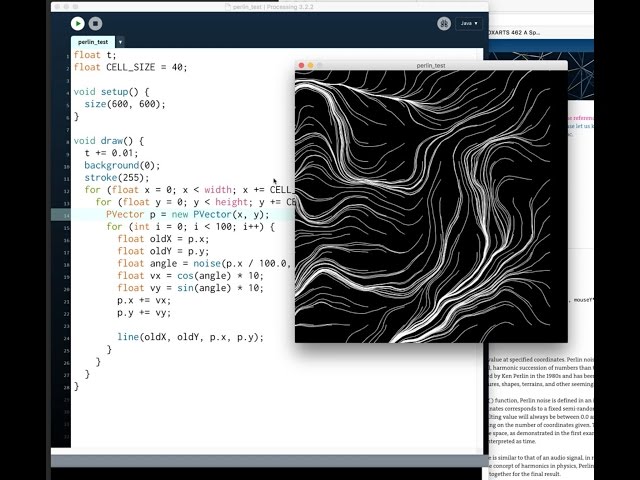Click the 'float CELL_SIZE = 40;' line
This screenshot has width=640, height=480.
pos(130,67)
